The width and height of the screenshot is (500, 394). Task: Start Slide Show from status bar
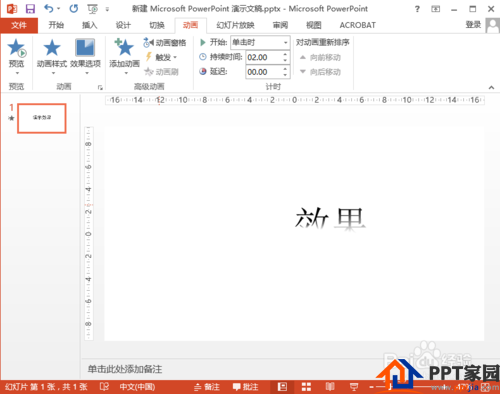(354, 387)
